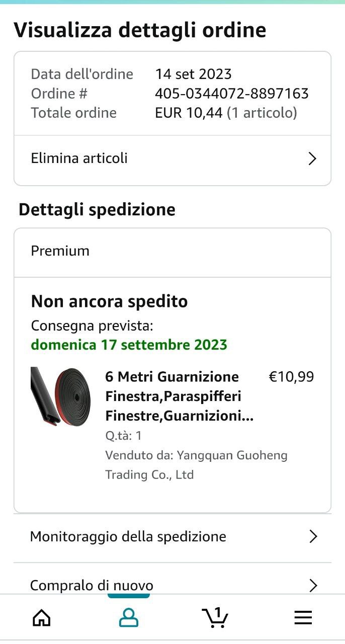Click chevron next to Elimina articoli

pos(312,159)
